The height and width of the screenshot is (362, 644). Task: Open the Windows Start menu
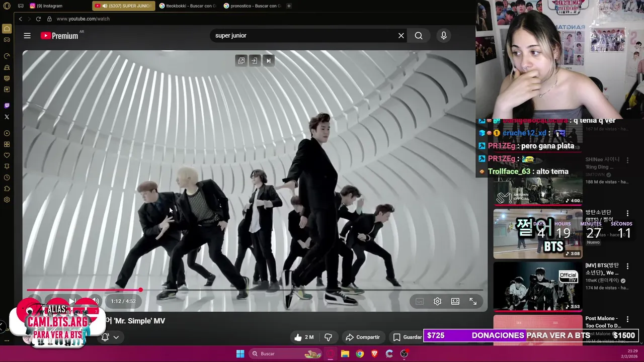(240, 353)
